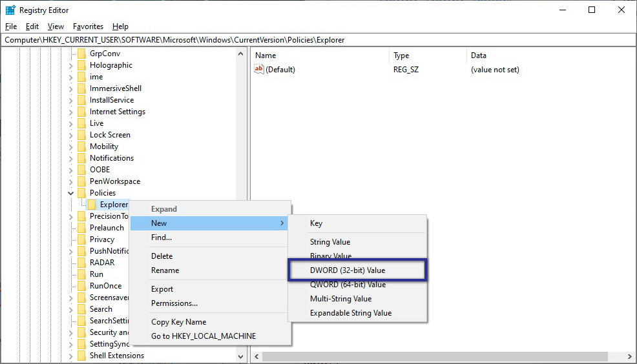Click the Type column header
This screenshot has width=637, height=364.
point(429,56)
